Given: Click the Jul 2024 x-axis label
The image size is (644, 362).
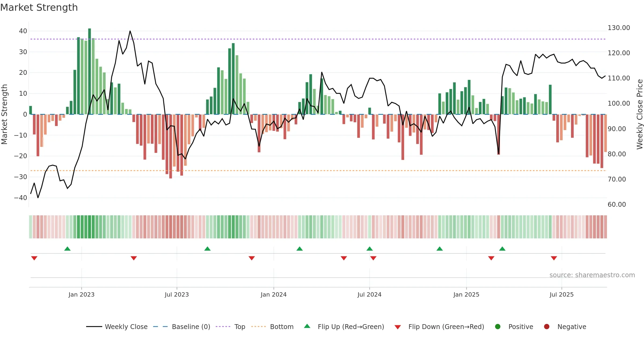Looking at the screenshot, I should [369, 294].
